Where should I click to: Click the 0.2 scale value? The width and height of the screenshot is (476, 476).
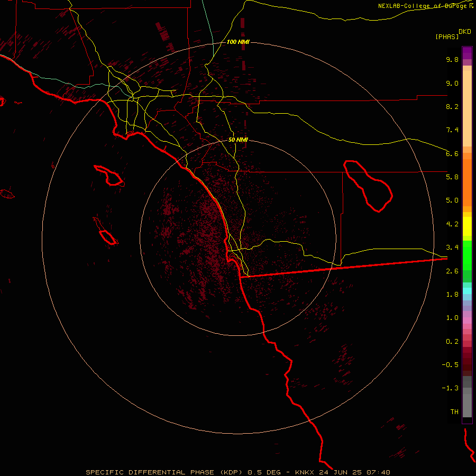pos(452,342)
